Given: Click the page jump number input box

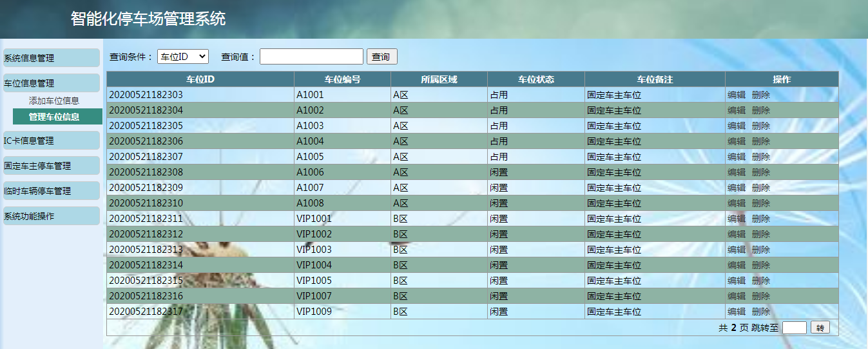Looking at the screenshot, I should (794, 328).
